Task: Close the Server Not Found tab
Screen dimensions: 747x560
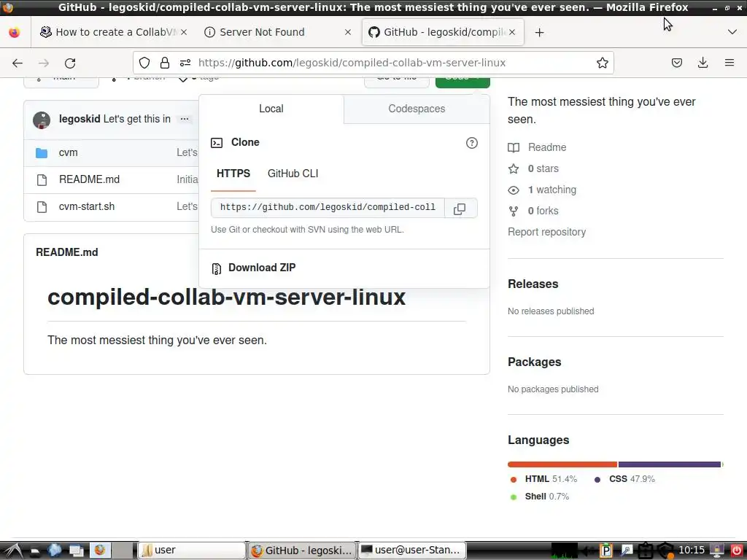Action: point(348,32)
